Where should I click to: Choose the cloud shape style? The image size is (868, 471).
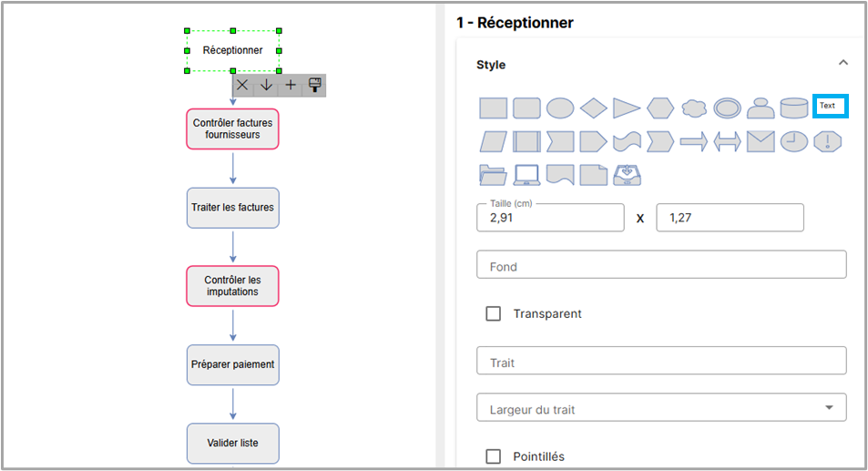click(694, 108)
